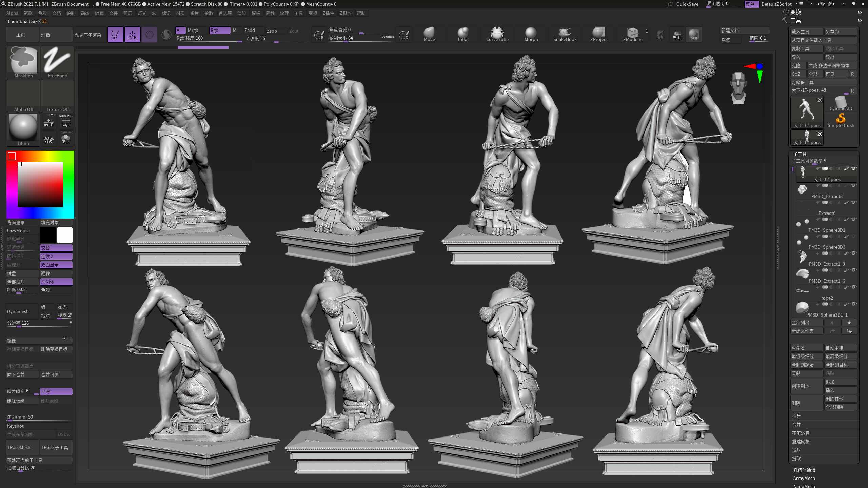Click the BPR render button
Image resolution: width=868 pixels, height=488 pixels.
click(x=694, y=34)
